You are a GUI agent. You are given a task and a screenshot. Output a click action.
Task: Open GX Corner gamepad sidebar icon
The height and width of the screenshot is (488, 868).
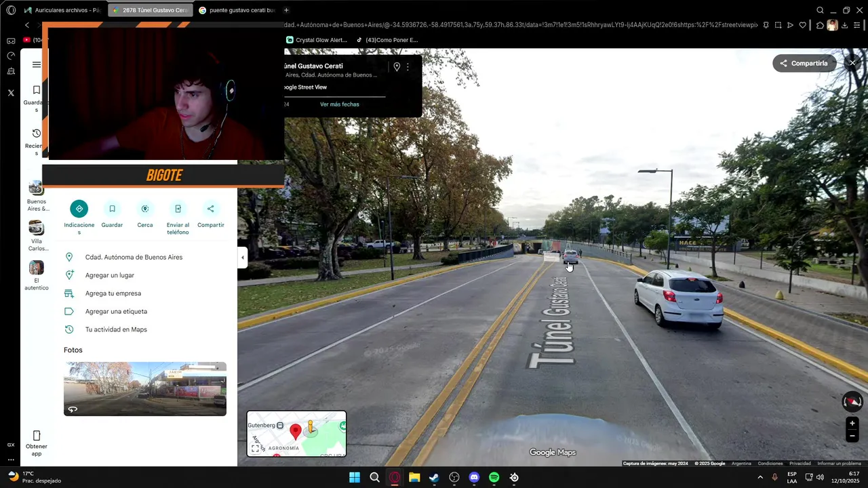pyautogui.click(x=11, y=41)
